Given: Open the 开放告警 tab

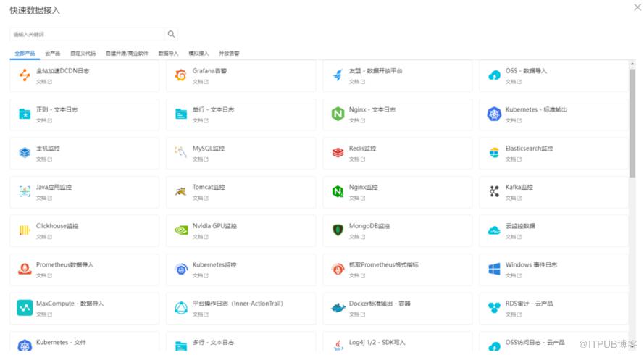Looking at the screenshot, I should tap(229, 54).
